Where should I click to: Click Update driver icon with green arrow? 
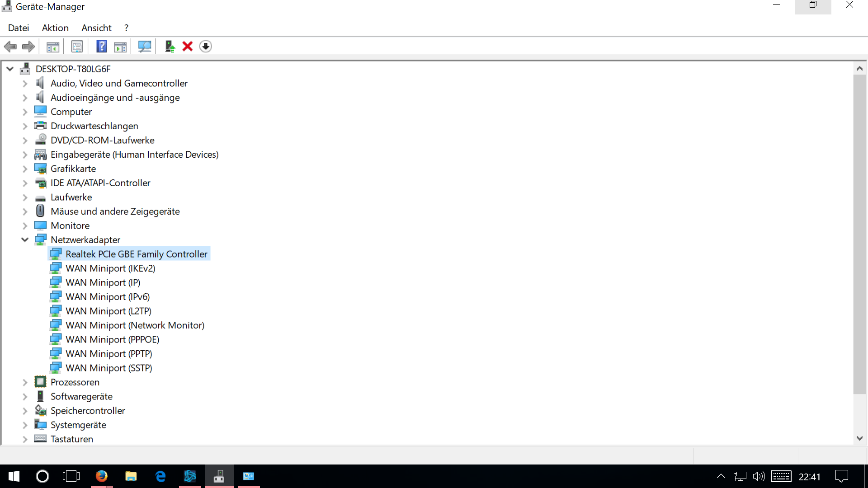click(170, 47)
